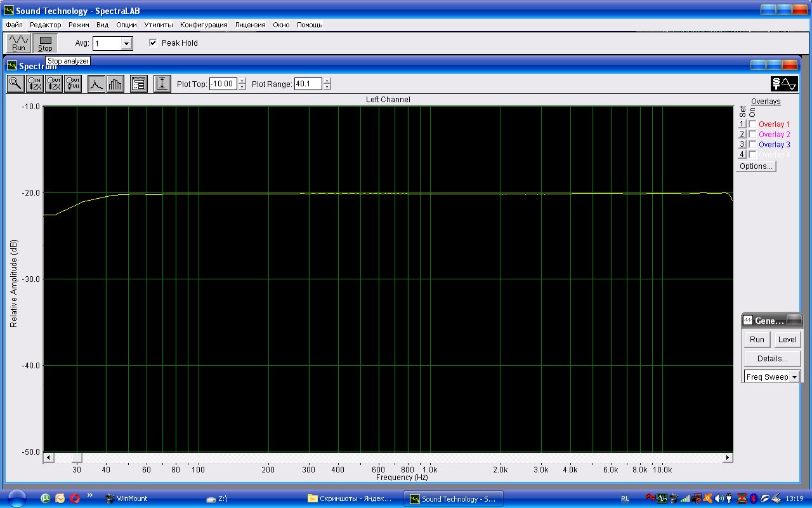Viewport: 812px width, 508px height.
Task: Open the Утилиты menu
Action: 158,25
